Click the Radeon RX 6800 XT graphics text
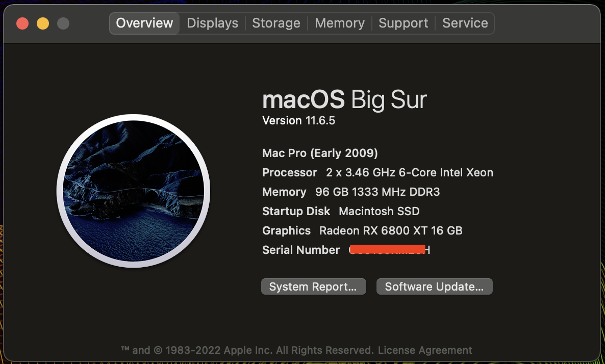This screenshot has width=605, height=364. pyautogui.click(x=390, y=230)
